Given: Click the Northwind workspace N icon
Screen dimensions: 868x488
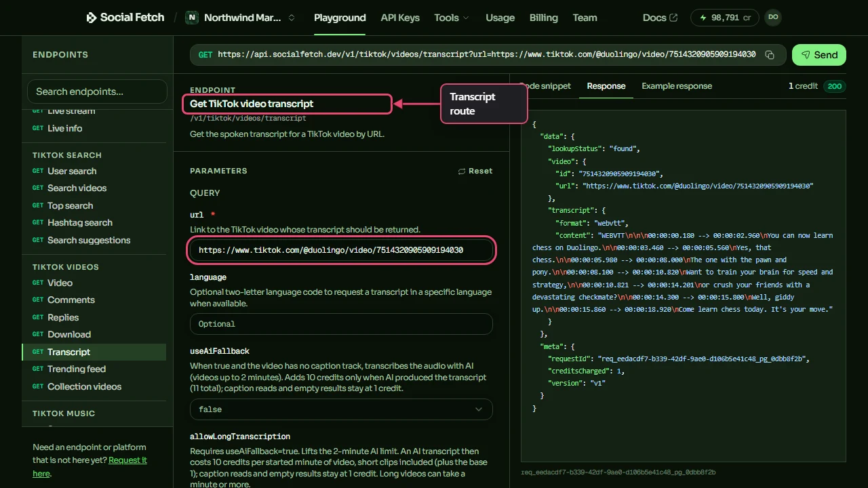Looking at the screenshot, I should [193, 18].
